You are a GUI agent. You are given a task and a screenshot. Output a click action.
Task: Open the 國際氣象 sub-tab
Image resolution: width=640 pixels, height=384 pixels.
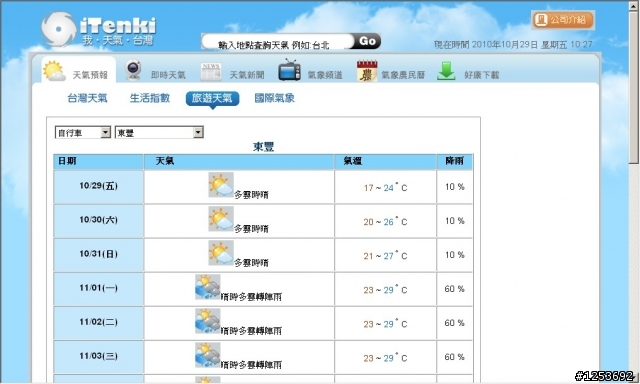point(274,98)
